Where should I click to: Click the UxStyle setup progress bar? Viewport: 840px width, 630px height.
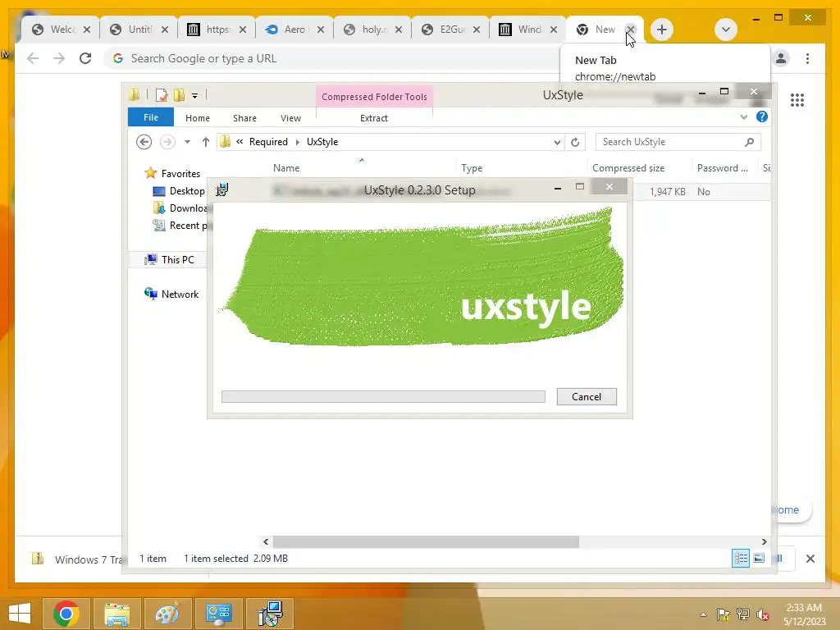pos(383,396)
